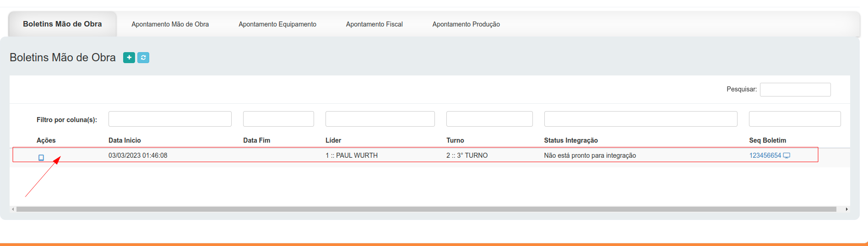This screenshot has height=246, width=868.
Task: Open boletim link 123456654
Action: (765, 155)
